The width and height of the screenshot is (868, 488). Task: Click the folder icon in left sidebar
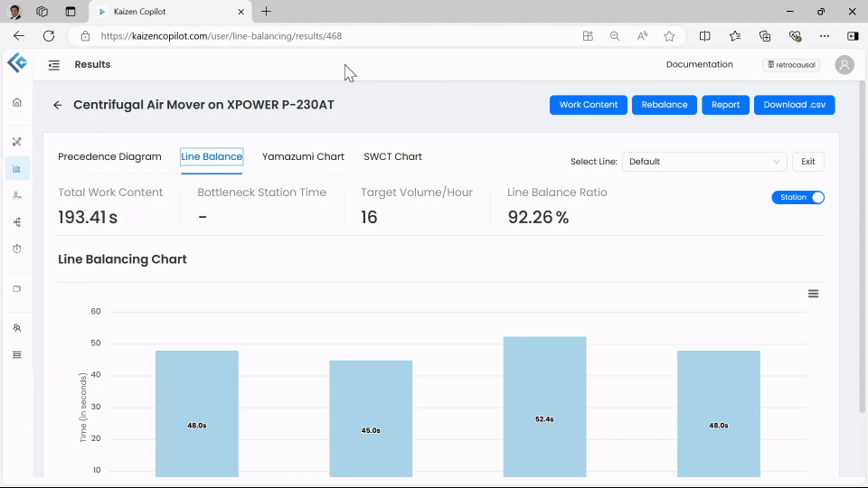point(16,289)
